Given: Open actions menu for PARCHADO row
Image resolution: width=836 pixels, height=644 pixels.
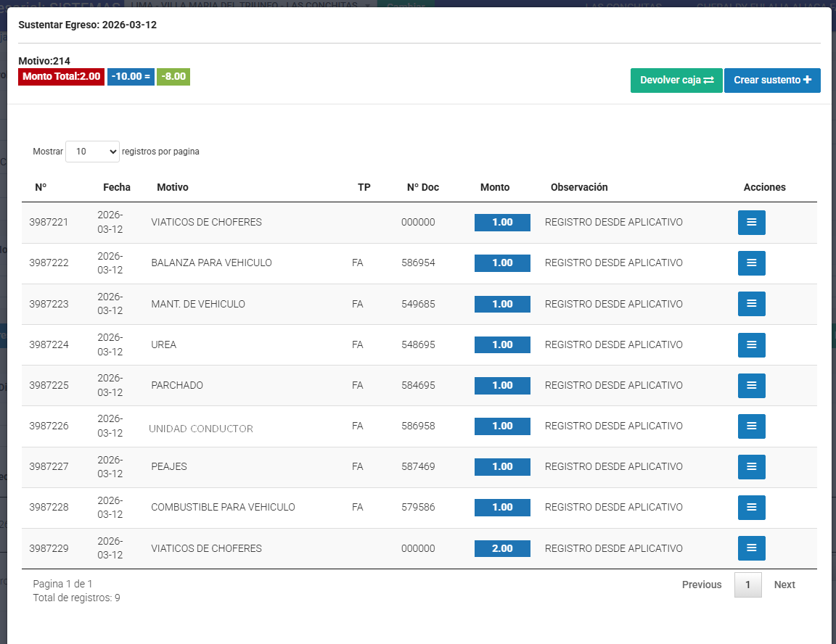Looking at the screenshot, I should click(x=751, y=385).
